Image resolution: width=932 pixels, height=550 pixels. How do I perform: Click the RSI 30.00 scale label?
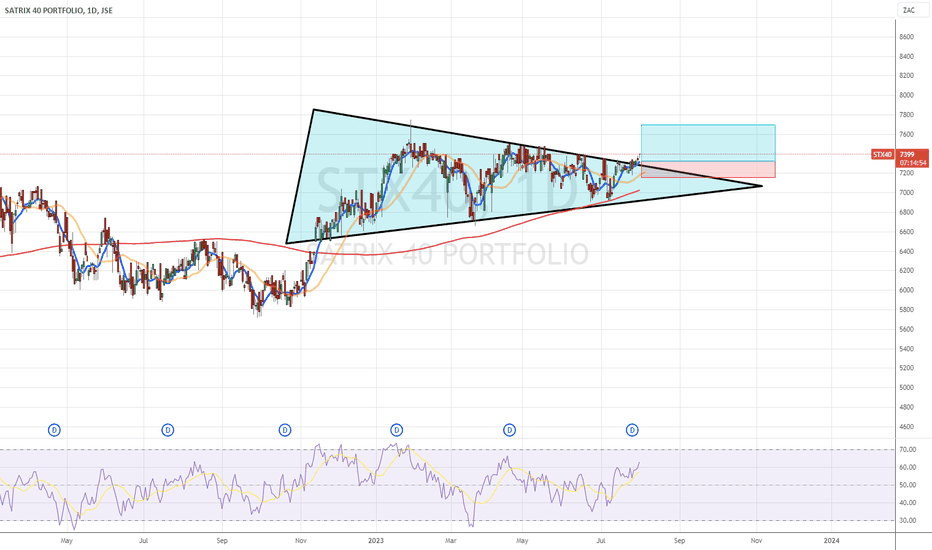908,521
